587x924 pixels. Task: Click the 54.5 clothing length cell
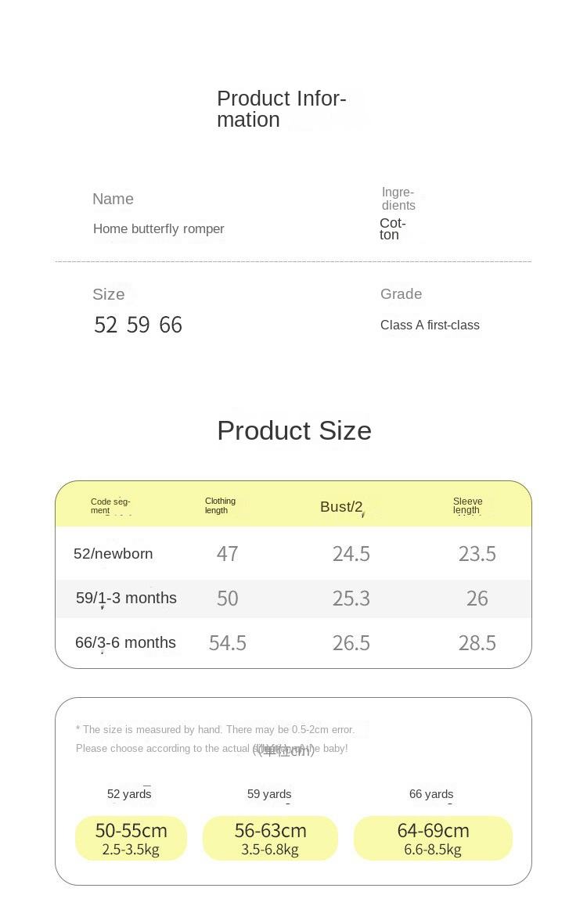tap(228, 643)
